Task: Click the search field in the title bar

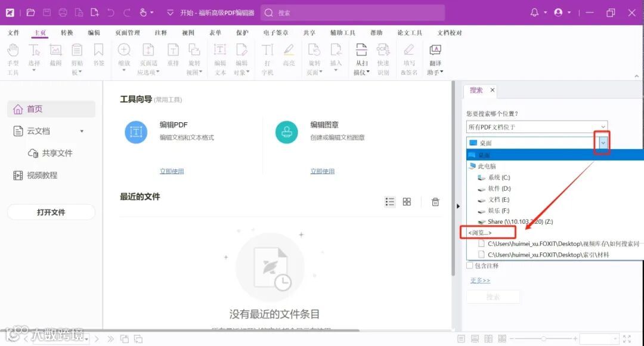Action: pos(353,13)
